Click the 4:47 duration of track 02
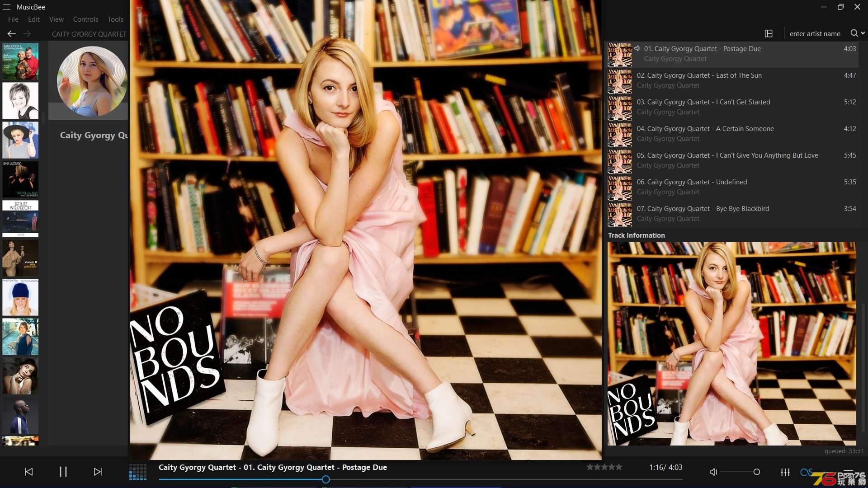Viewport: 868px width, 488px height. [850, 75]
